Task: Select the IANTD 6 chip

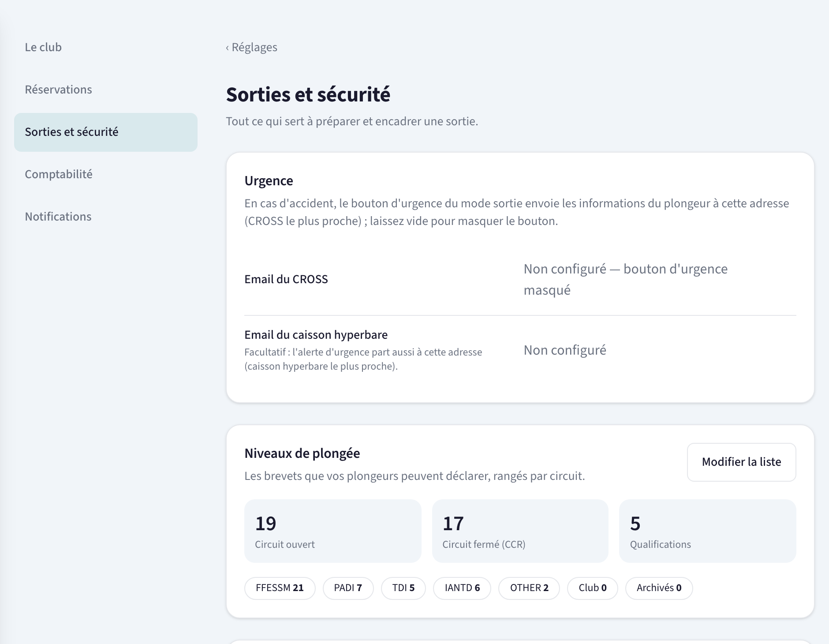Action: pyautogui.click(x=462, y=588)
